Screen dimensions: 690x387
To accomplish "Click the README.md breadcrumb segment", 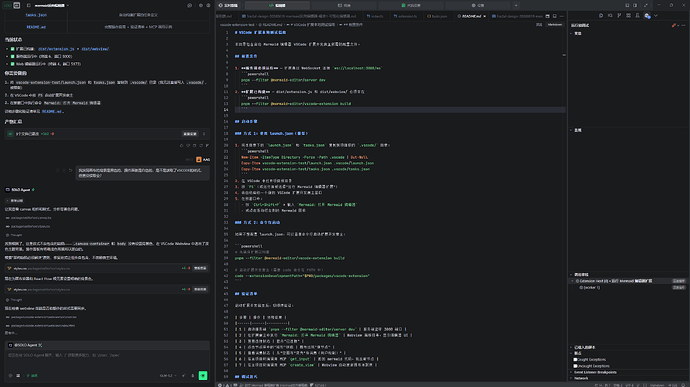I will click(273, 25).
